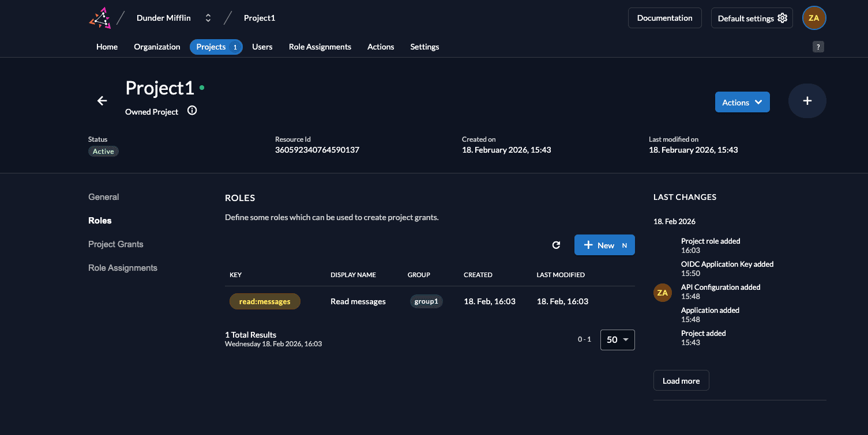Open the ZA user avatar menu
868x435 pixels.
(814, 18)
